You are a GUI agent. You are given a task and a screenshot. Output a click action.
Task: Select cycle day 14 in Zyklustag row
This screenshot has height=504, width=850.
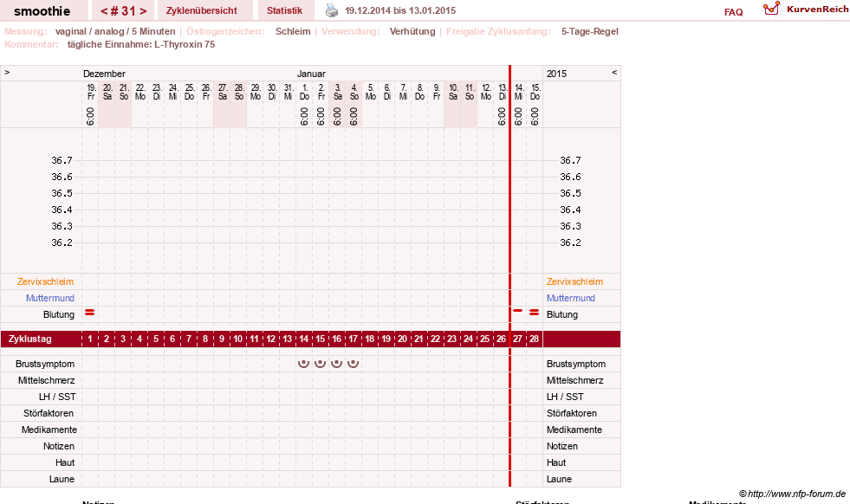[303, 339]
